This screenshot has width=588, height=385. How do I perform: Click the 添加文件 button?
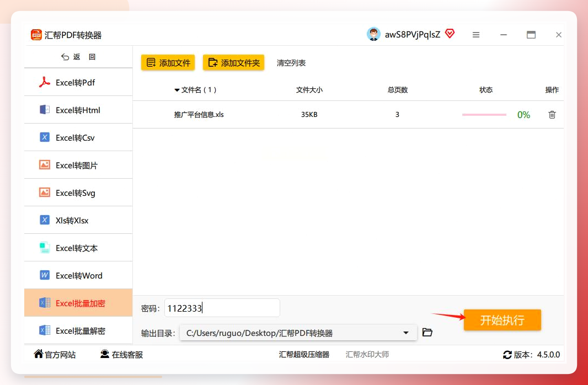[168, 63]
